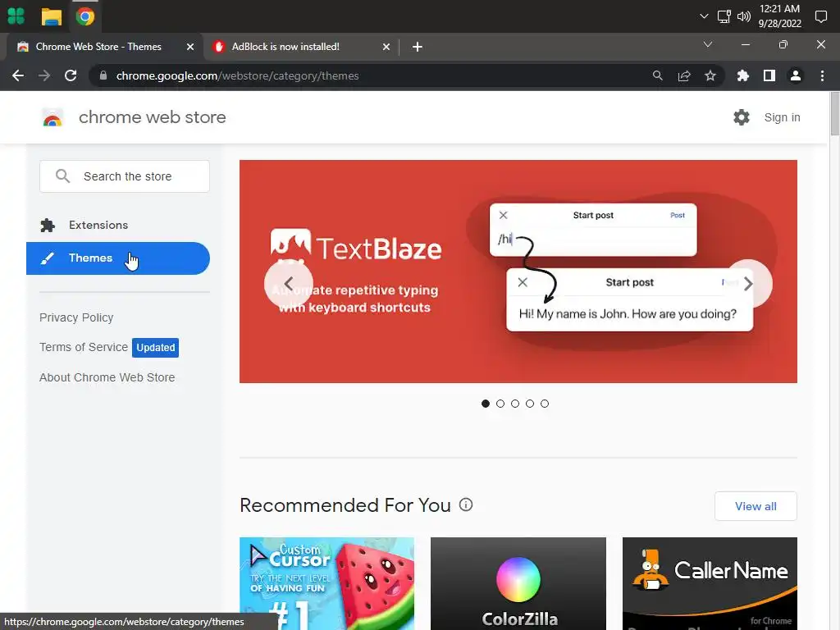
Task: Open the volume speaker tray icon
Action: [743, 16]
